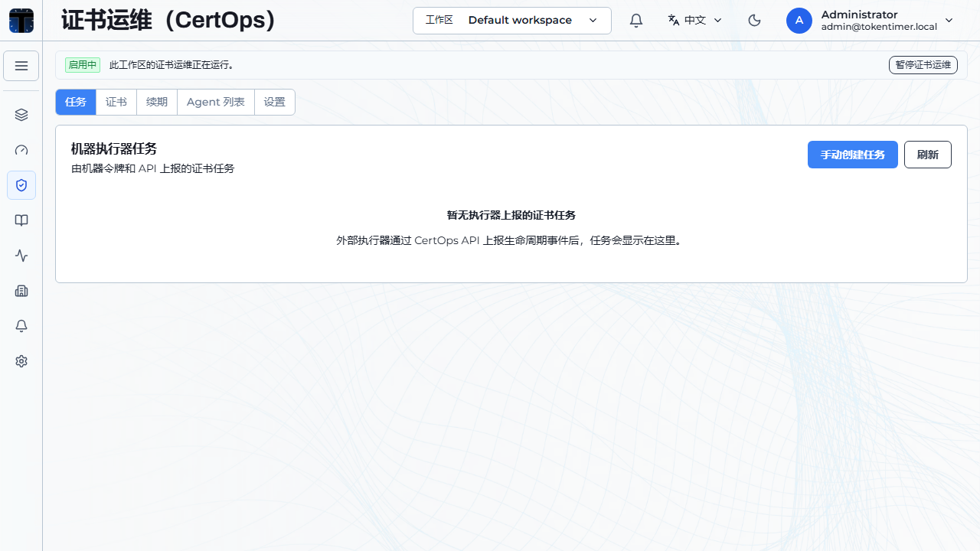Open the book docs sidebar icon
Screen dimensions: 980x551
21,220
